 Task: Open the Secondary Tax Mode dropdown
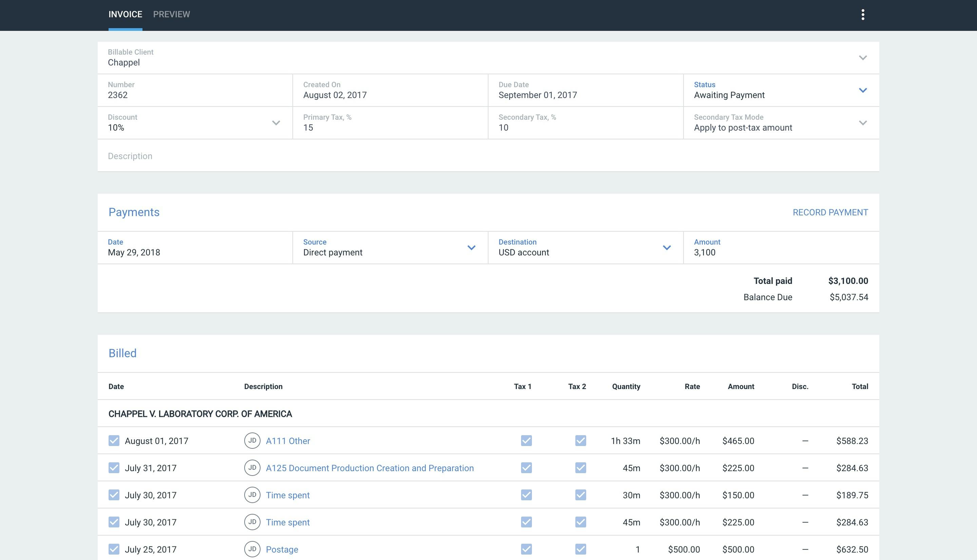[864, 123]
